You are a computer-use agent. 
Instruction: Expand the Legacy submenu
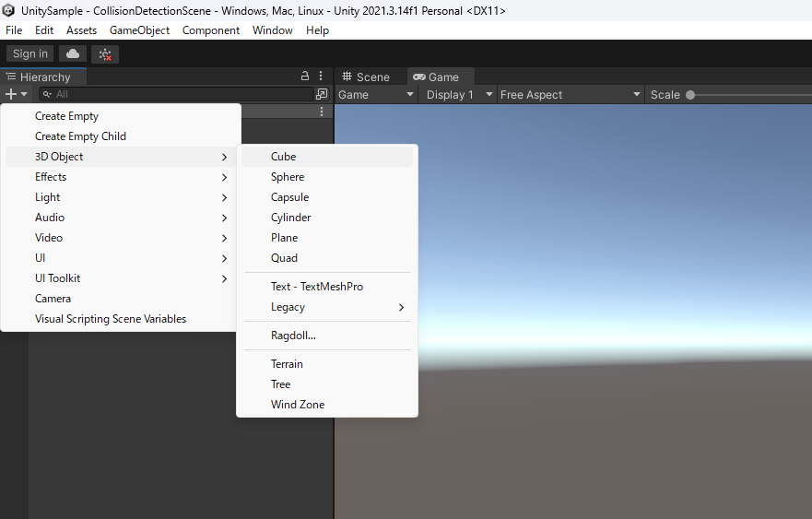click(327, 307)
